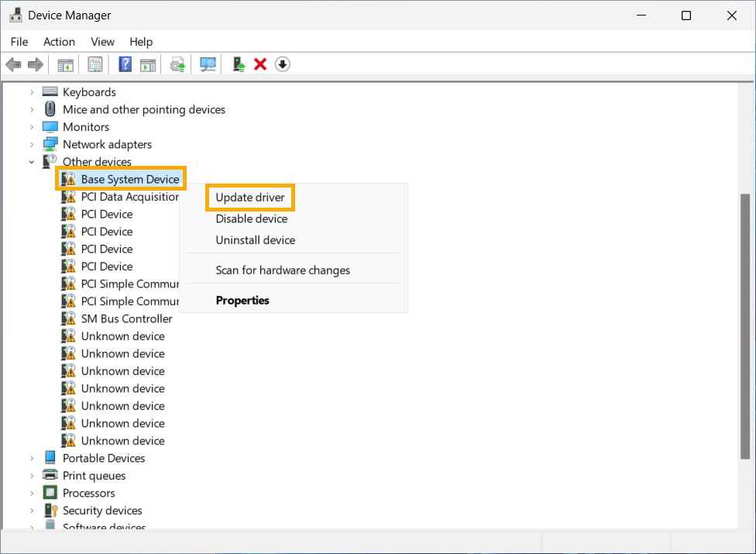Viewport: 756px width, 554px height.
Task: Open the Properties sheet toolbar icon
Action: coord(95,64)
